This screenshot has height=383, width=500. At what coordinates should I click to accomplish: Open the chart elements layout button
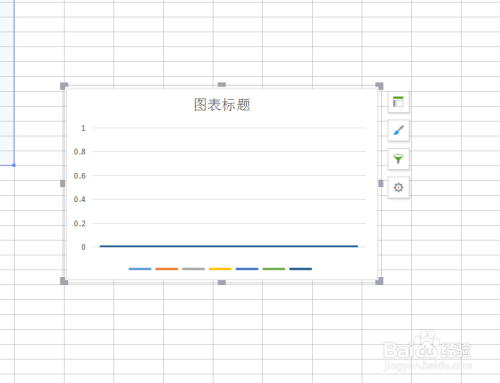point(398,102)
